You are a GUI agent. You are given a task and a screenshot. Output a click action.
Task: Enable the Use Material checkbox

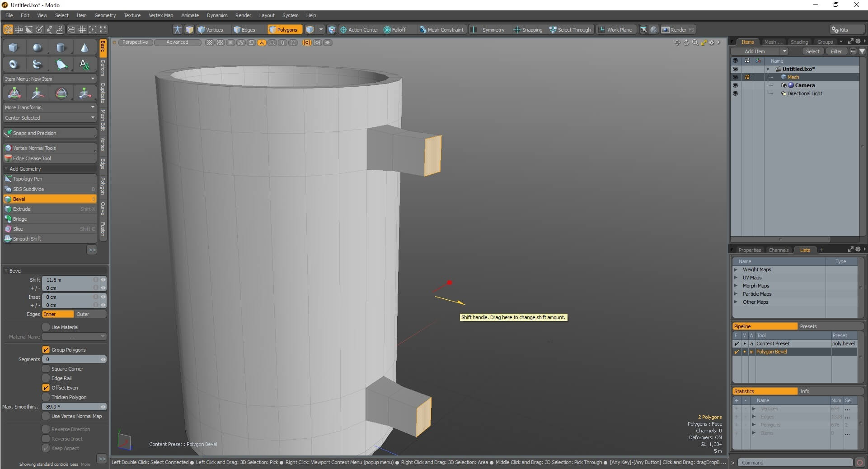[46, 327]
